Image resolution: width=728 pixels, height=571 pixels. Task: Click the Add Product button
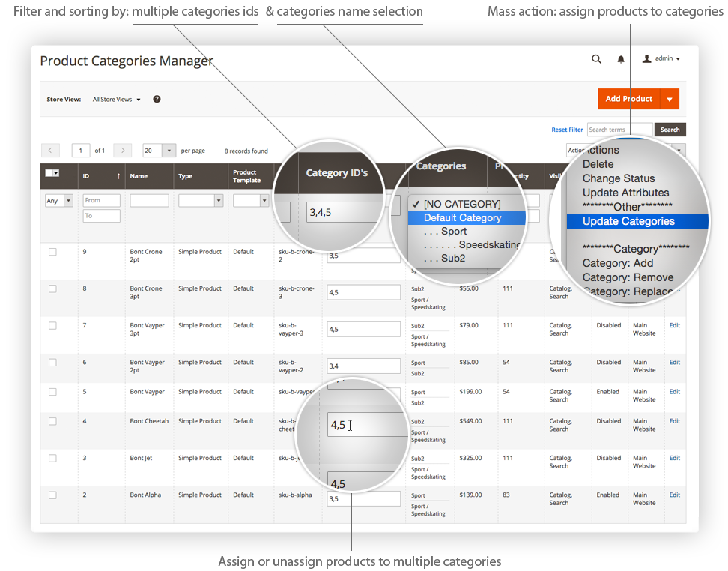628,99
